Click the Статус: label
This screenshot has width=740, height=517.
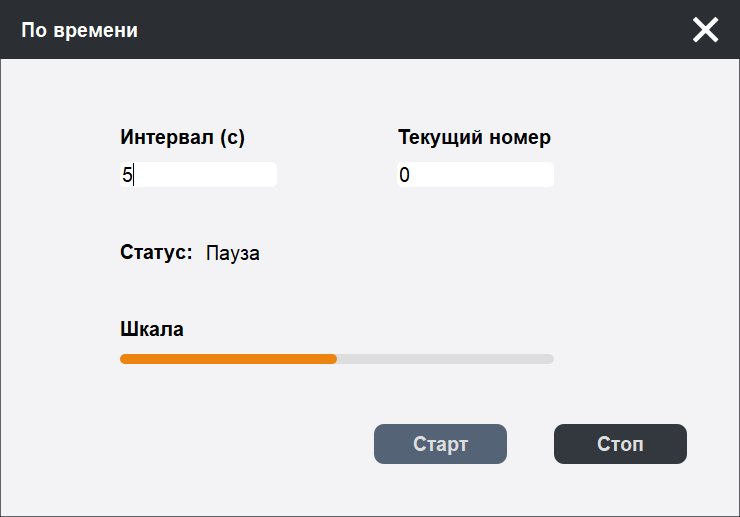156,253
